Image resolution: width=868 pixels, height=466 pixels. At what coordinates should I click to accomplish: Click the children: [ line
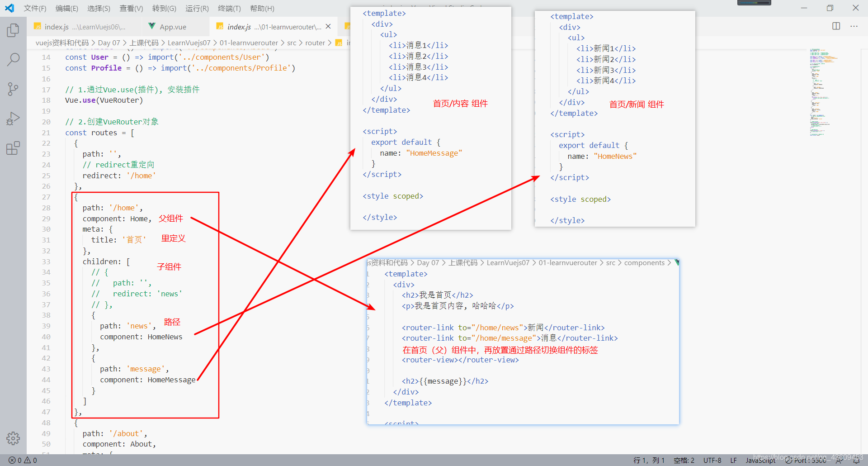point(106,262)
